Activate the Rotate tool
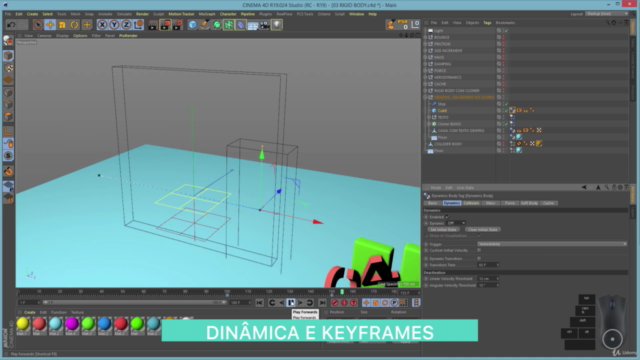This screenshot has width=640, height=360. [x=74, y=25]
